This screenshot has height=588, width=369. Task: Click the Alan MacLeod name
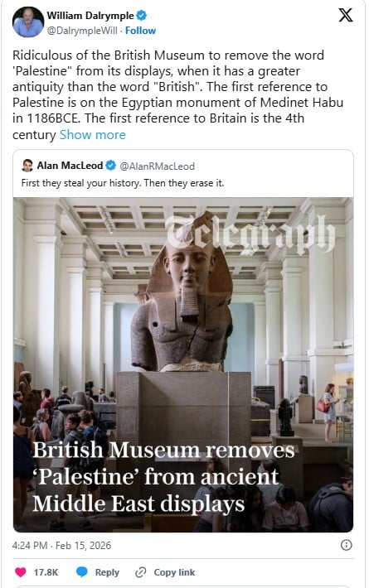(x=70, y=166)
